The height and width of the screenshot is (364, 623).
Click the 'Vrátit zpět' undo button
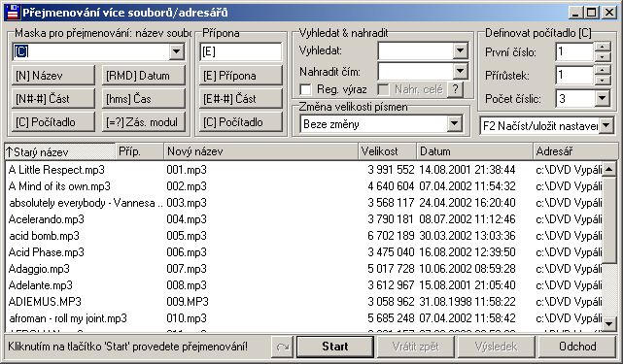pyautogui.click(x=416, y=347)
